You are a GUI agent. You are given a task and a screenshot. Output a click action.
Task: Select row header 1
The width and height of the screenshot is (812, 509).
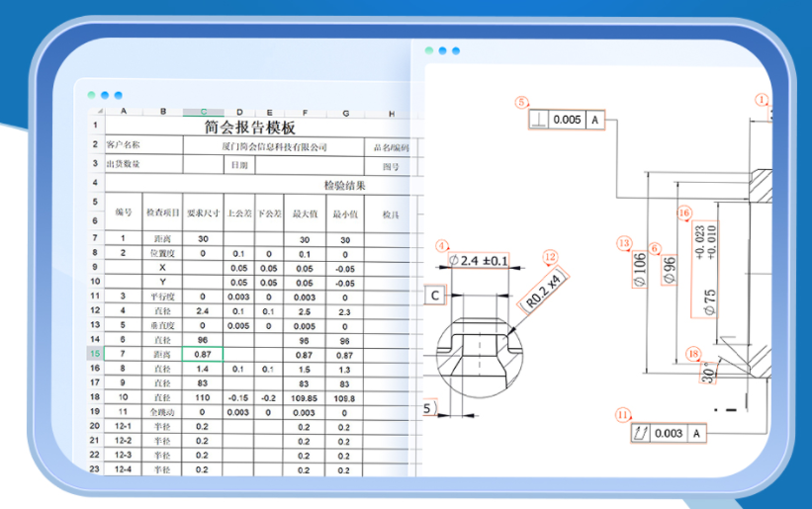[95, 126]
